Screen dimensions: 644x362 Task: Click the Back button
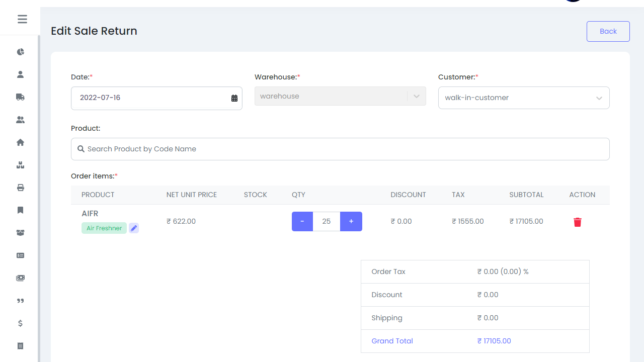coord(608,31)
